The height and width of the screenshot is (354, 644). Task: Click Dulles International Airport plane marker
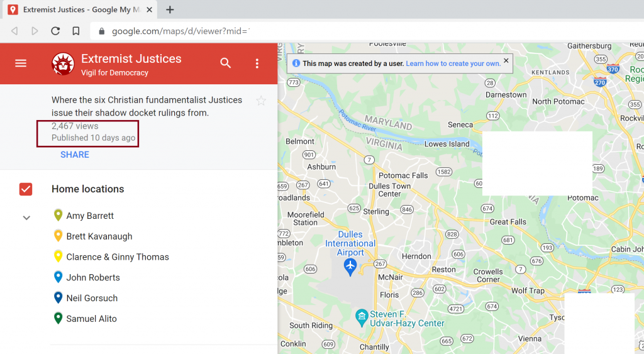tap(350, 267)
